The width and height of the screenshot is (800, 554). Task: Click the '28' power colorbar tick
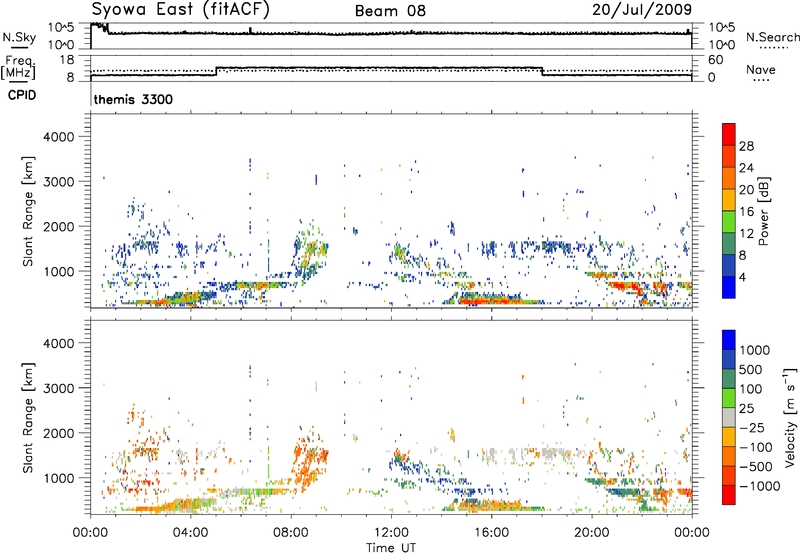[746, 146]
